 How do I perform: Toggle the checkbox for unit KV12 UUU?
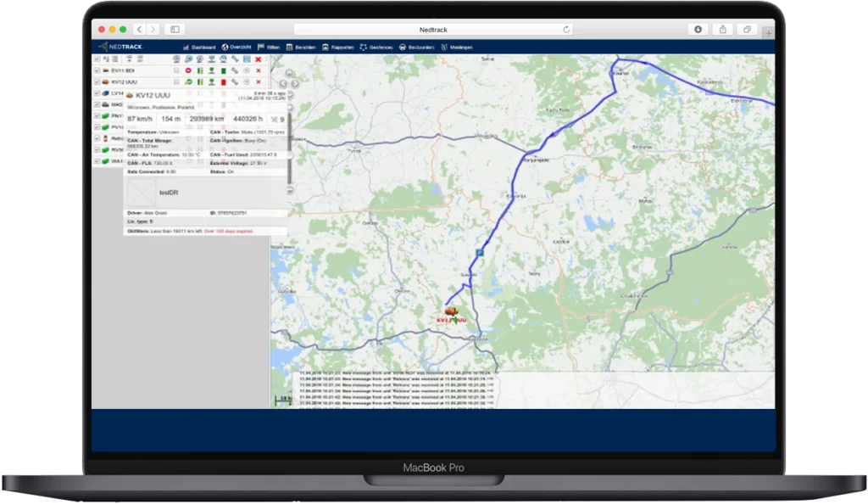pos(97,82)
